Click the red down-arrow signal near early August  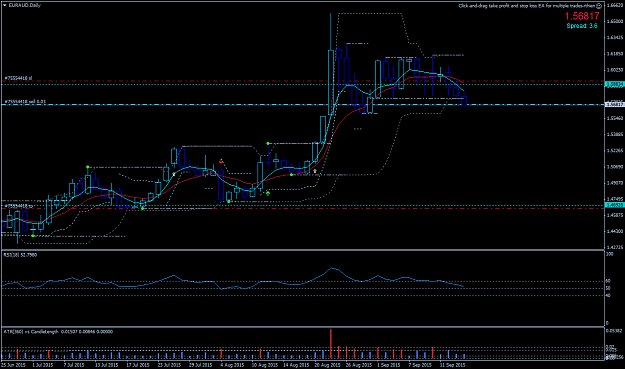tap(221, 161)
